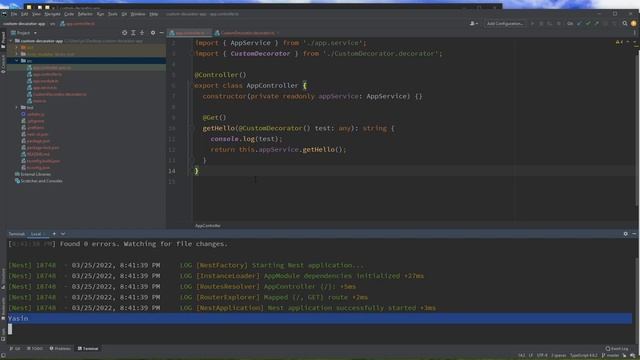Click the Project tab on left sidebar
Screen dimensions: 640x360
3,40
